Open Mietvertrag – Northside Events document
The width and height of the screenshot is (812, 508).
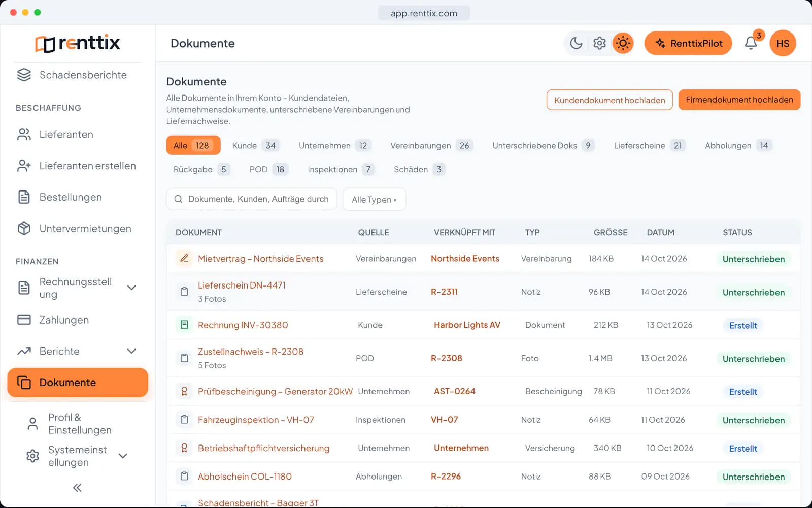[x=260, y=259]
